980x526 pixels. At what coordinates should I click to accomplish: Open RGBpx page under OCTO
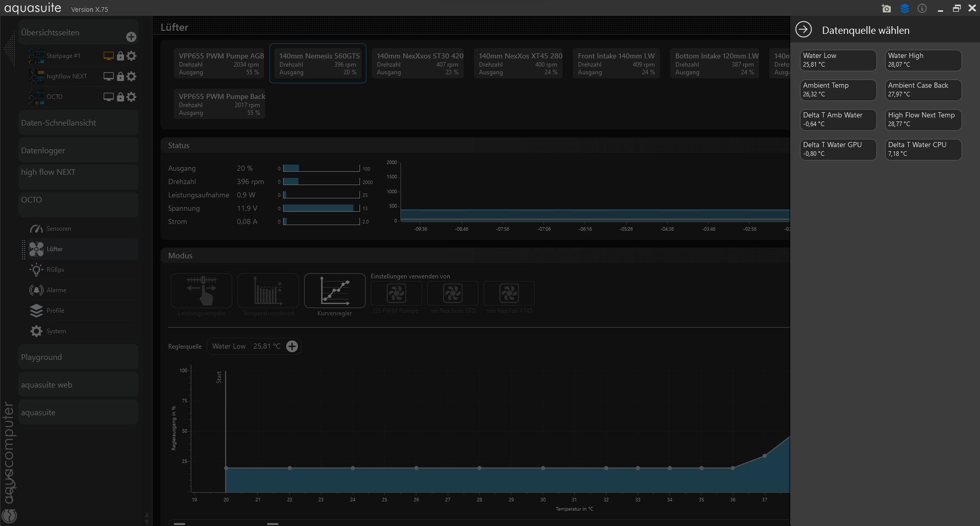tap(82, 270)
